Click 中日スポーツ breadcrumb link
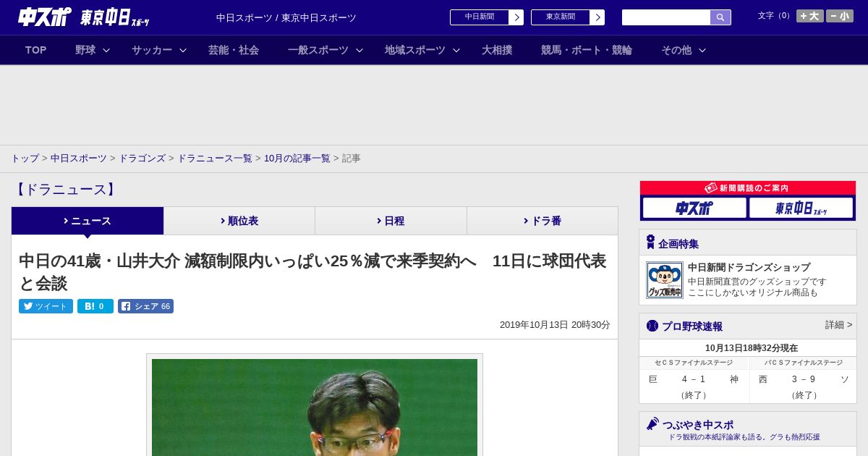 [79, 159]
